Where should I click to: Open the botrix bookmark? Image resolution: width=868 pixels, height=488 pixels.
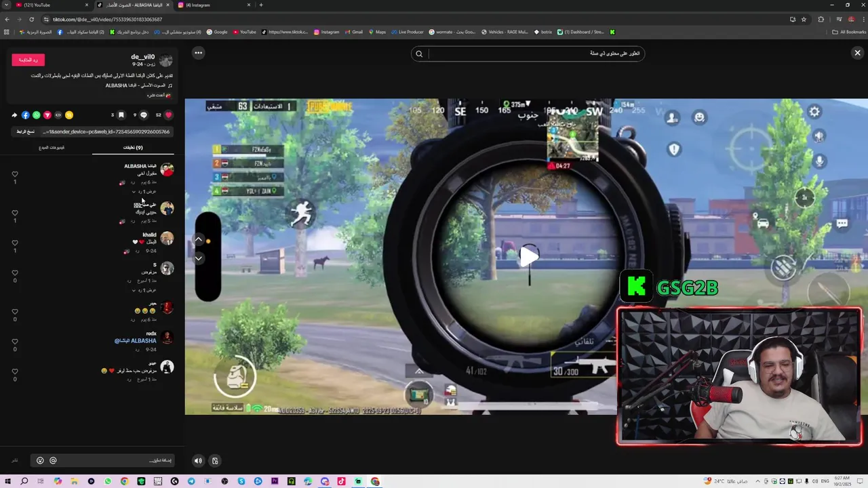tap(543, 32)
